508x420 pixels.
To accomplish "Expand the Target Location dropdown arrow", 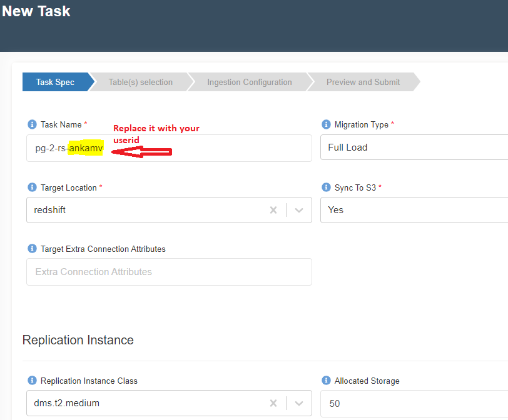I will [299, 210].
